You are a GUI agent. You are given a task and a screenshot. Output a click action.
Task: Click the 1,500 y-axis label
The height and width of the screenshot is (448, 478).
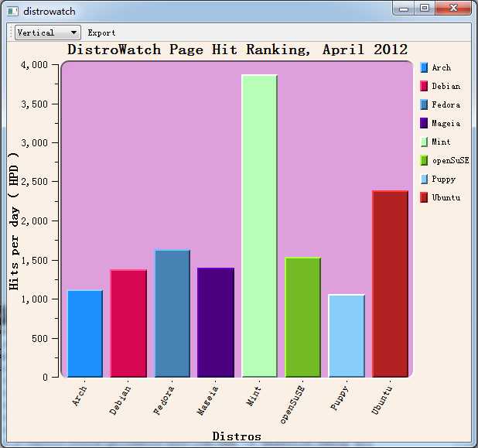(35, 261)
